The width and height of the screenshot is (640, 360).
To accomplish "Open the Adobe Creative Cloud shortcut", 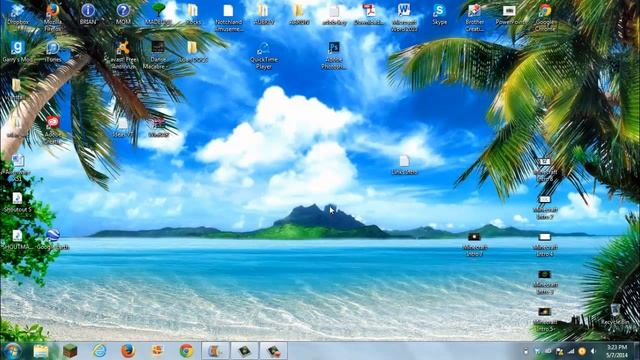I will 53,130.
